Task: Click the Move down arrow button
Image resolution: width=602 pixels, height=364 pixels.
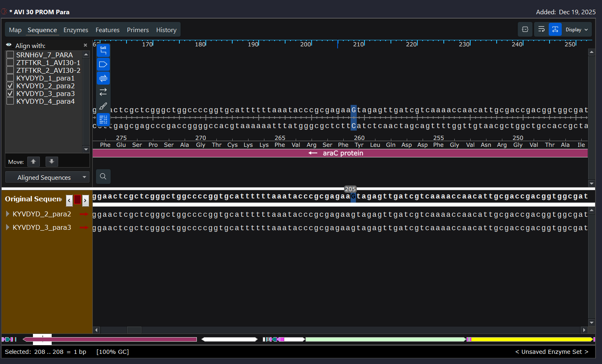Action: pyautogui.click(x=52, y=162)
